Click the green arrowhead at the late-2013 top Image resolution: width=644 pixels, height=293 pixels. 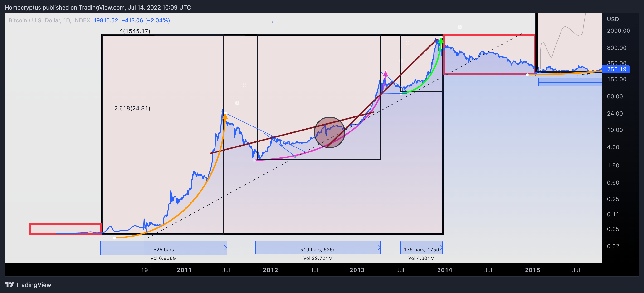point(441,40)
